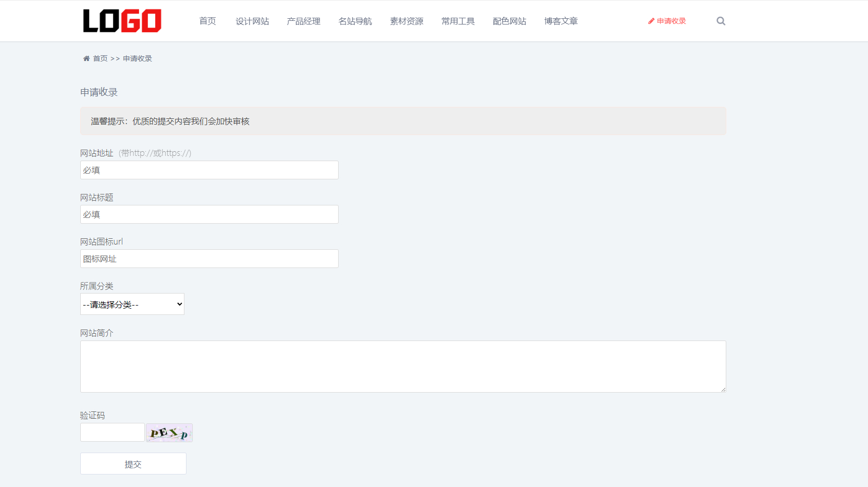This screenshot has height=487, width=868.
Task: Click the captcha image to refresh
Action: pyautogui.click(x=169, y=432)
